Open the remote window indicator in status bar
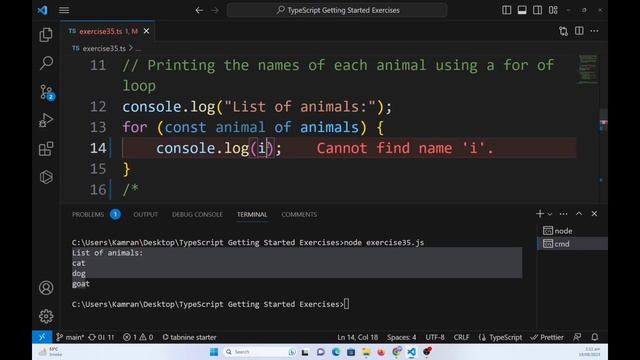This screenshot has height=360, width=640. tap(42, 337)
